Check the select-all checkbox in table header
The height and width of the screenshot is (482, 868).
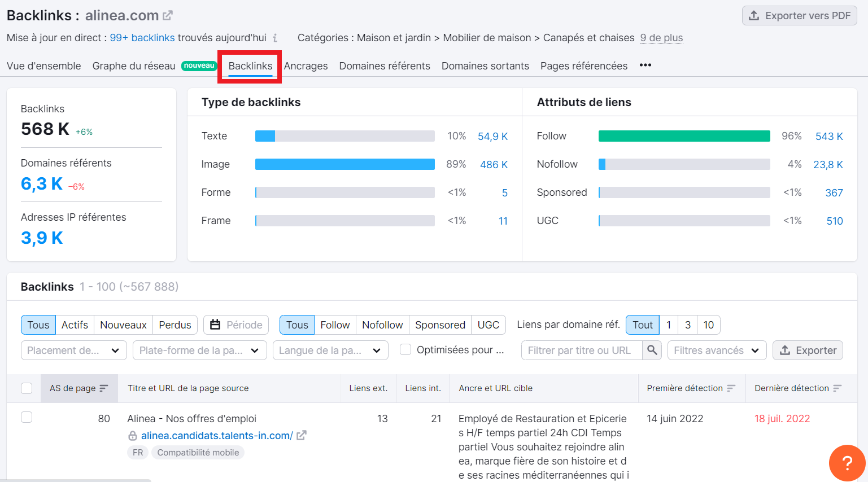pyautogui.click(x=27, y=388)
